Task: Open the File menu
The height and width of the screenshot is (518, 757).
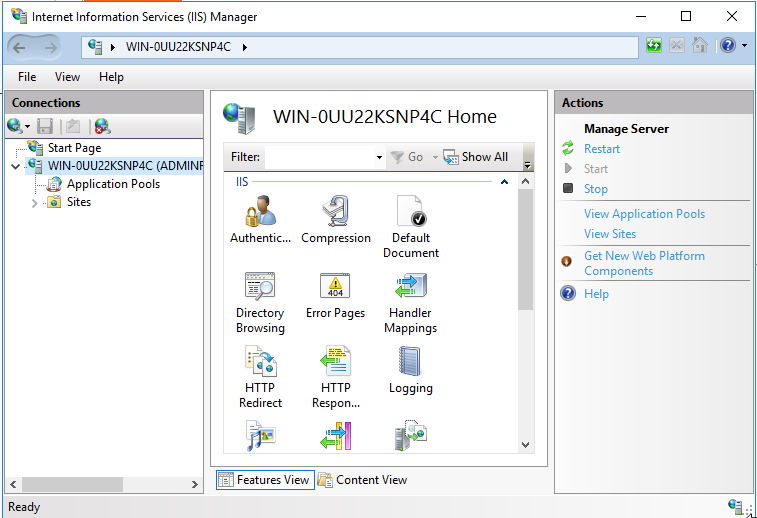Action: point(27,77)
